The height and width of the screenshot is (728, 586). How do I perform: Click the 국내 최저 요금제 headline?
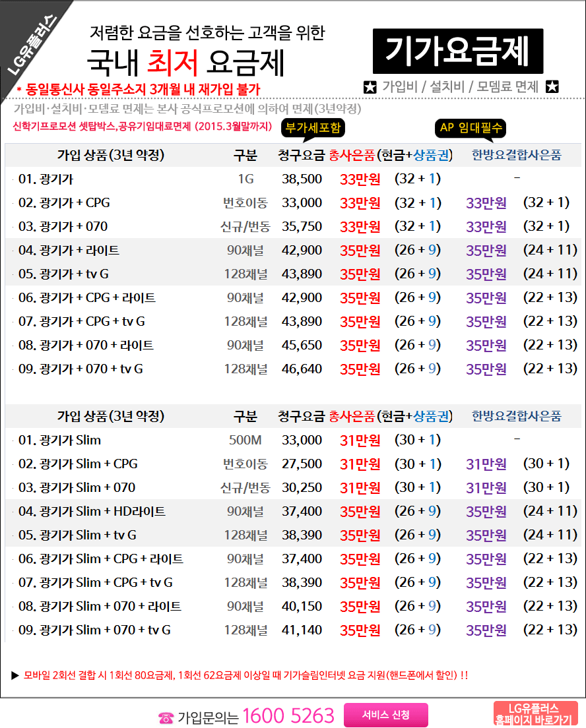[185, 63]
